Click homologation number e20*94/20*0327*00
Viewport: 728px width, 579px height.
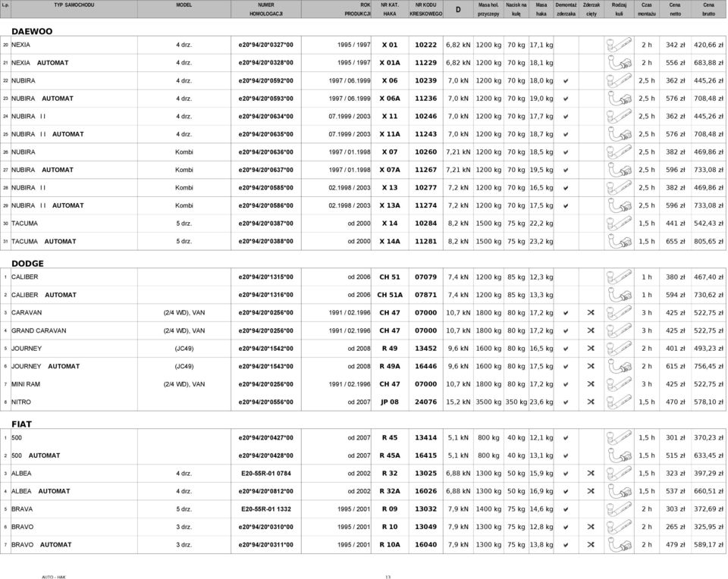pyautogui.click(x=266, y=45)
